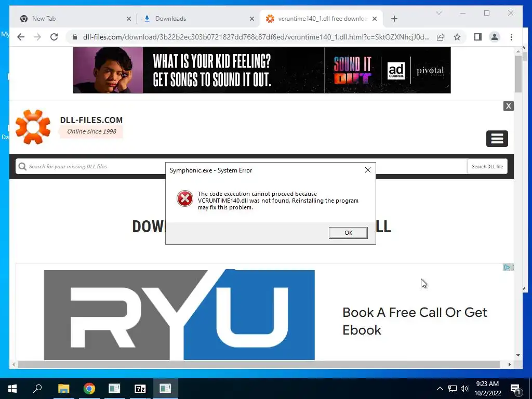Open Windows taskbar search
Screen dimensions: 532x399
point(37,389)
